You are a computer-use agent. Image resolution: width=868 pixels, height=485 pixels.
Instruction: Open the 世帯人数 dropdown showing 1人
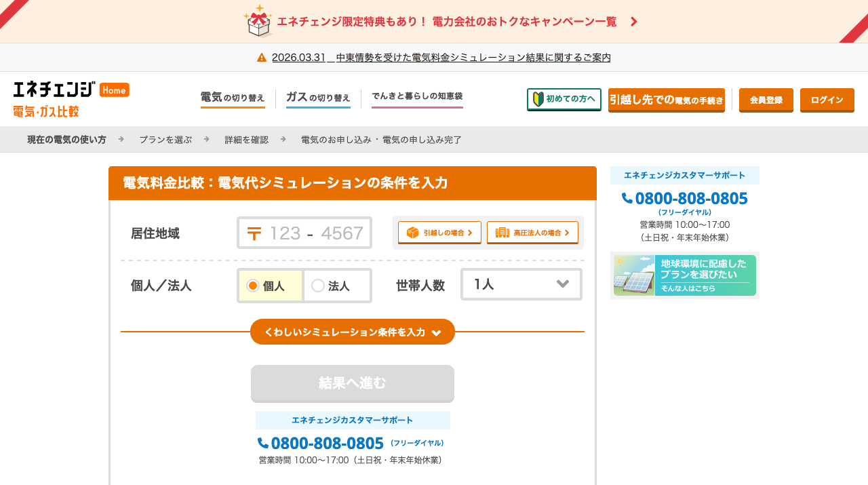pyautogui.click(x=521, y=284)
